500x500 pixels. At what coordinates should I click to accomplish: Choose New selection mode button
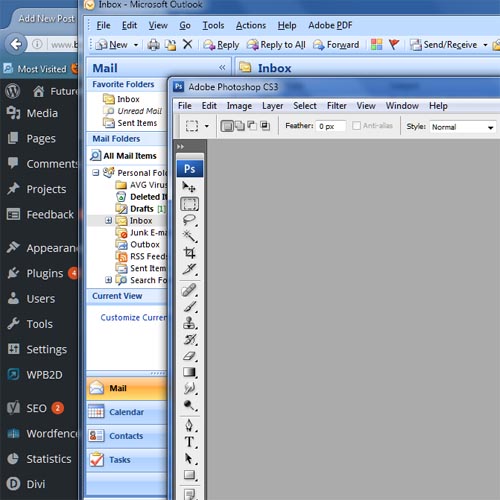[x=227, y=126]
